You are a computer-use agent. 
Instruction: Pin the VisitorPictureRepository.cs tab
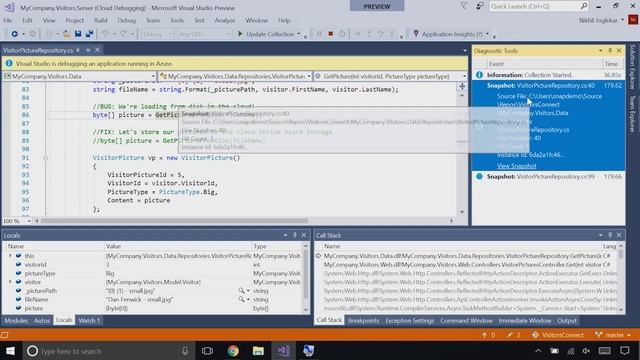[78, 50]
